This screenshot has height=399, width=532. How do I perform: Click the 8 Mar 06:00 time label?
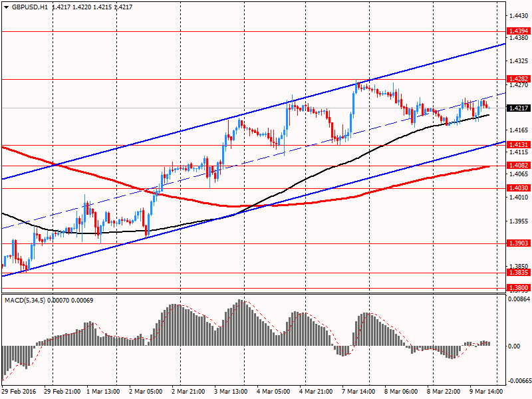pyautogui.click(x=401, y=392)
